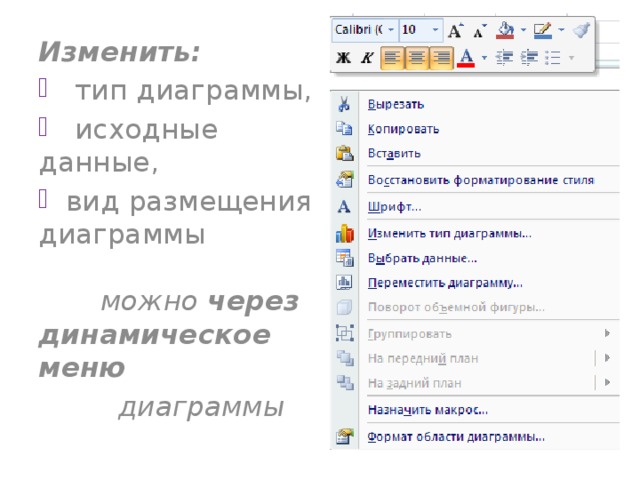Click reset style formatting icon
The height and width of the screenshot is (480, 640).
[x=344, y=180]
